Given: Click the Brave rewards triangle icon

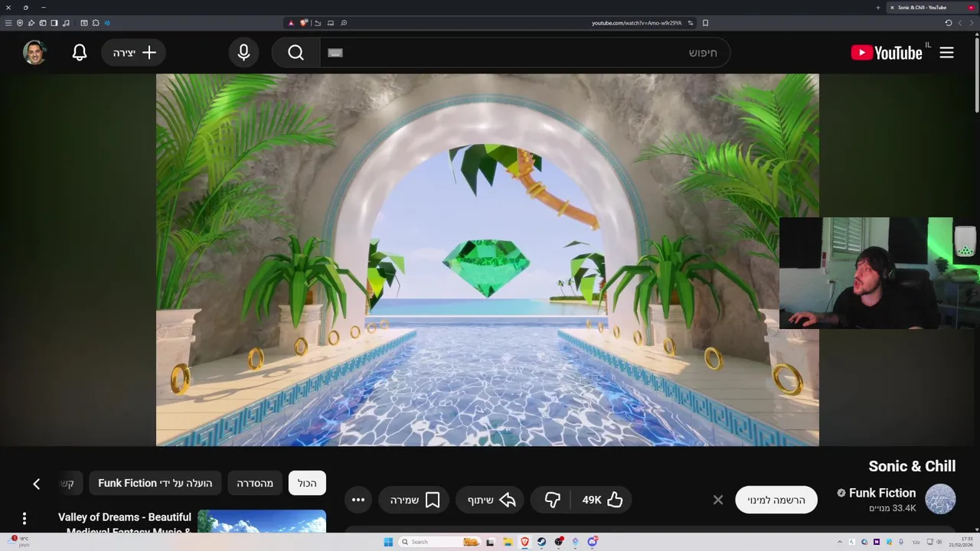Looking at the screenshot, I should point(291,23).
